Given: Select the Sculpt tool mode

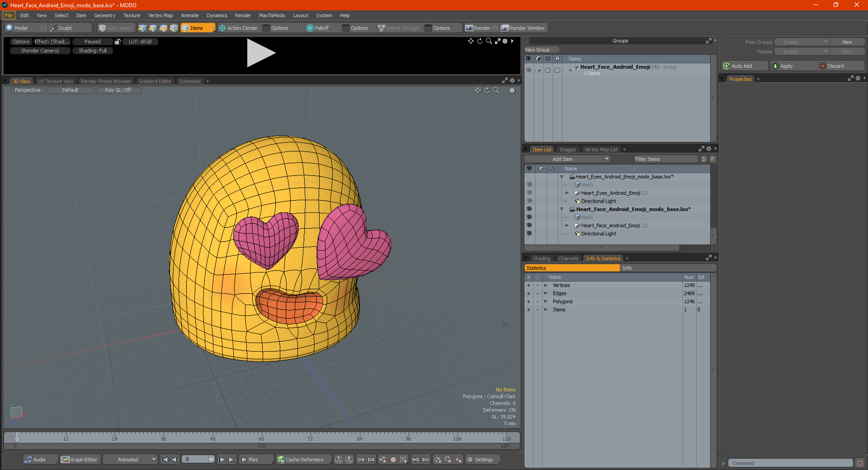Looking at the screenshot, I should pos(70,28).
